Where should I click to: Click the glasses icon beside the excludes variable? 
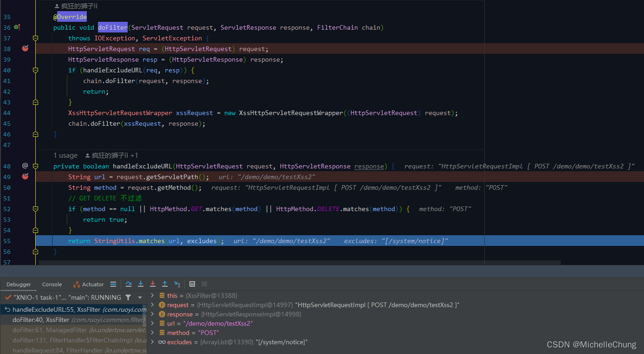pyautogui.click(x=162, y=342)
